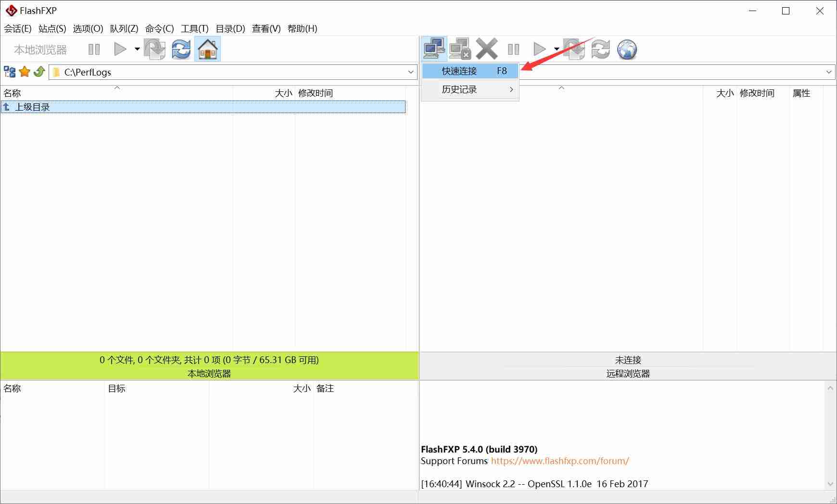The image size is (837, 504).
Task: Open the home directory icon
Action: click(x=207, y=49)
